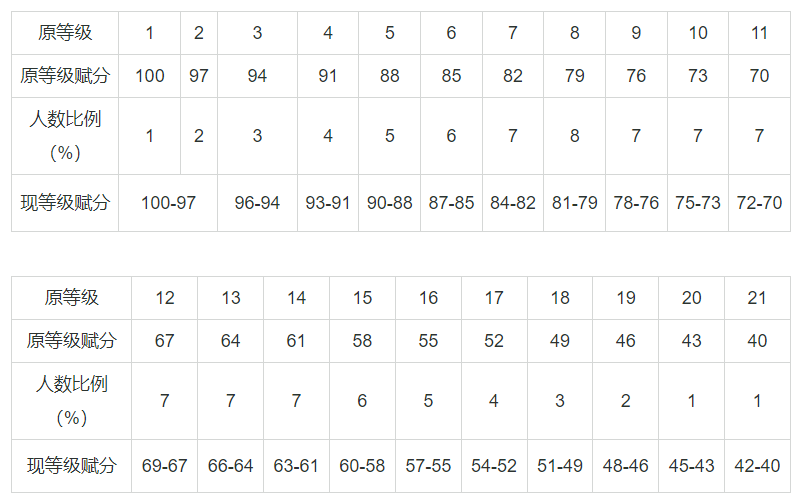Screen dimensions: 792x498
Task: Select the '60-58' score range cell
Action: tap(362, 466)
